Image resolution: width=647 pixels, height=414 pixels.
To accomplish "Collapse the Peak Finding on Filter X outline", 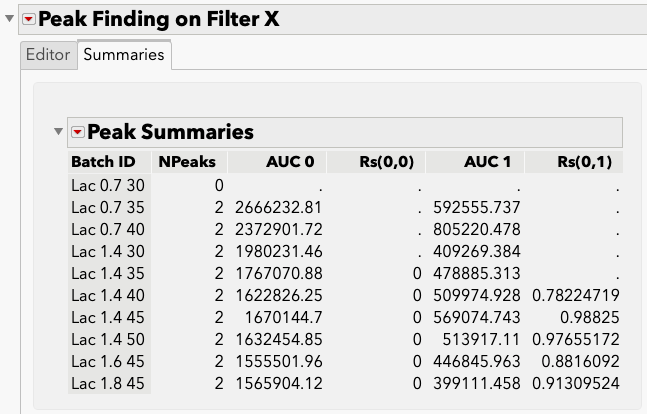I will click(10, 20).
